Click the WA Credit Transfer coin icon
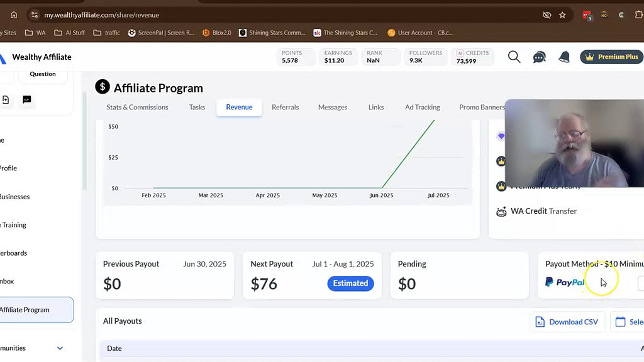644x362 pixels. click(501, 212)
